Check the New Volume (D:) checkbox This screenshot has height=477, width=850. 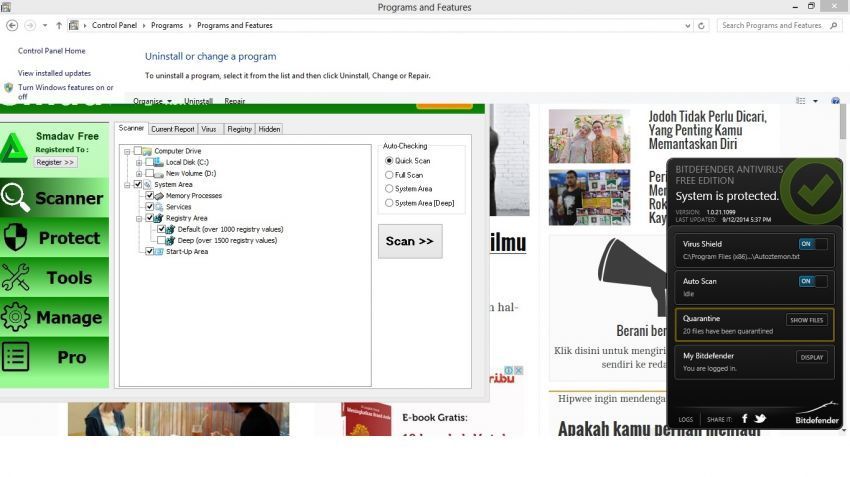coord(150,173)
